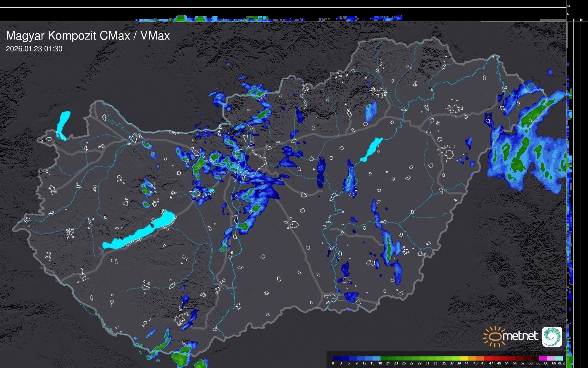588x368 pixels.
Task: Click the green swirl radar app icon
Action: coord(552,336)
